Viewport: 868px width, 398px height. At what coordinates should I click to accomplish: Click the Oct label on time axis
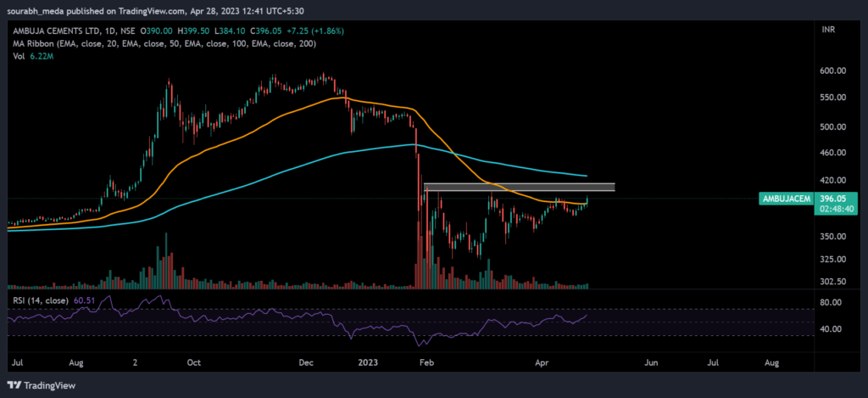coord(193,363)
